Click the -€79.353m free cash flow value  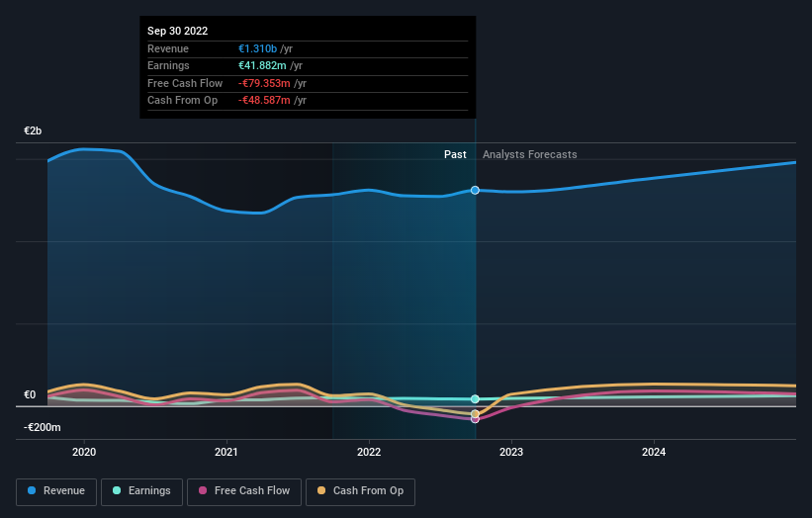click(264, 83)
